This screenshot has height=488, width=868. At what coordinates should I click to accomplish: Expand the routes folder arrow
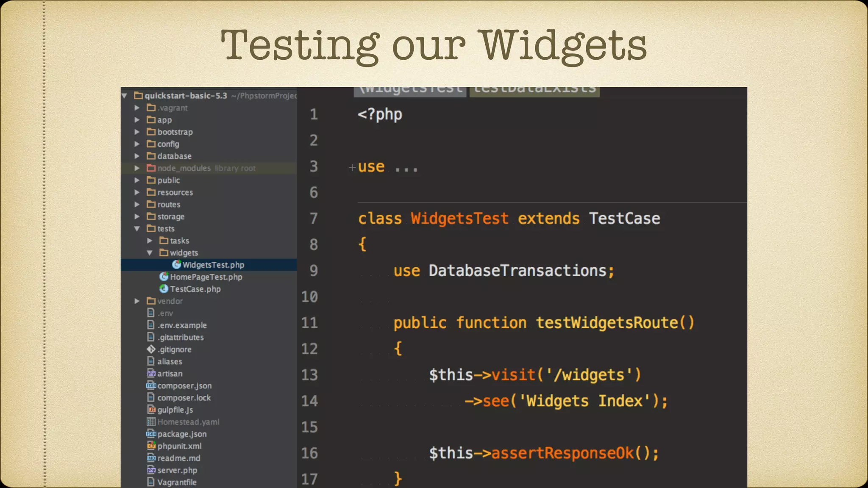[137, 205]
